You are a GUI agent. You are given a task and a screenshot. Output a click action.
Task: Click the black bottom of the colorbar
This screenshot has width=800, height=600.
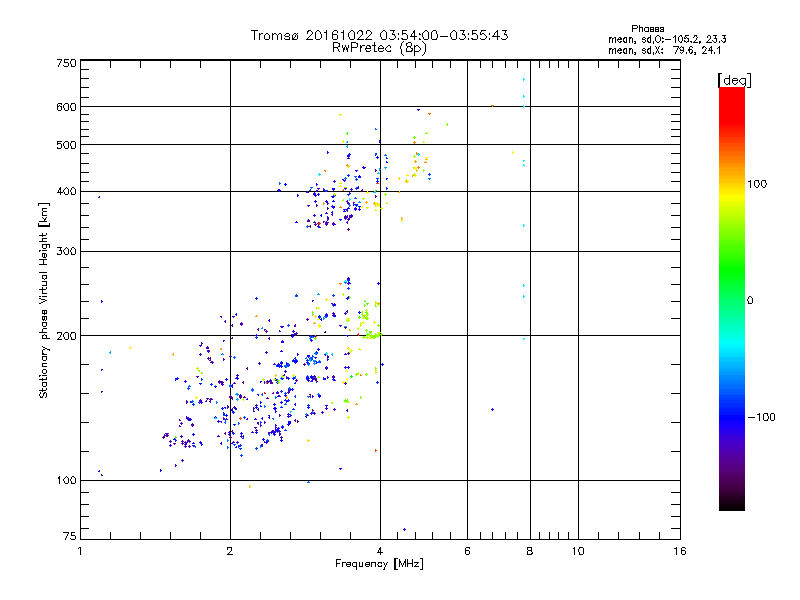[x=732, y=503]
